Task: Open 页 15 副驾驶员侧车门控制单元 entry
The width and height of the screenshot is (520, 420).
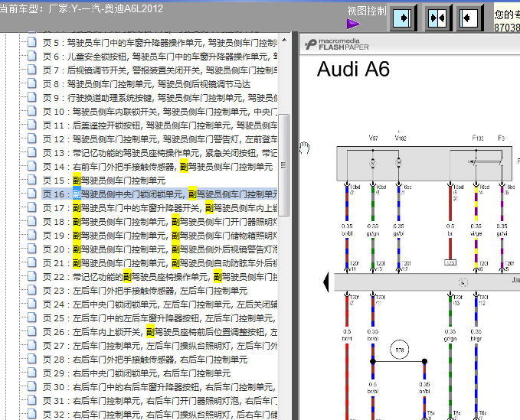Action: pyautogui.click(x=104, y=181)
